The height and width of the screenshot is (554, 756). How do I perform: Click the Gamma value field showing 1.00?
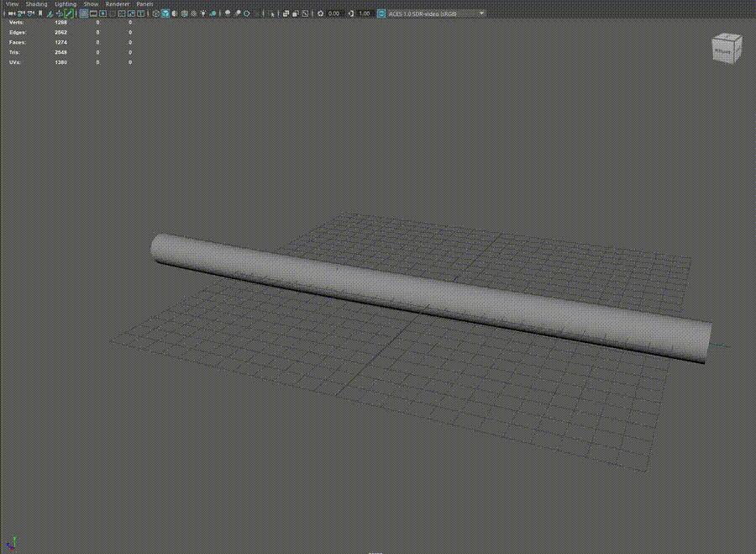pos(365,13)
